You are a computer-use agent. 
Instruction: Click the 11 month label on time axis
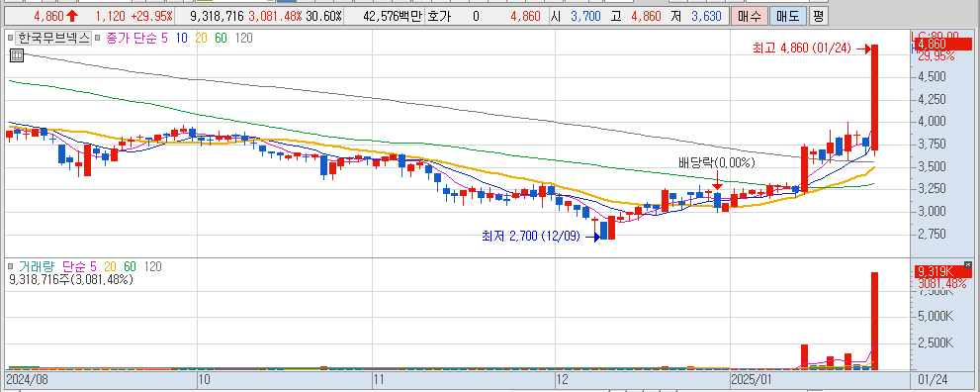pos(378,379)
